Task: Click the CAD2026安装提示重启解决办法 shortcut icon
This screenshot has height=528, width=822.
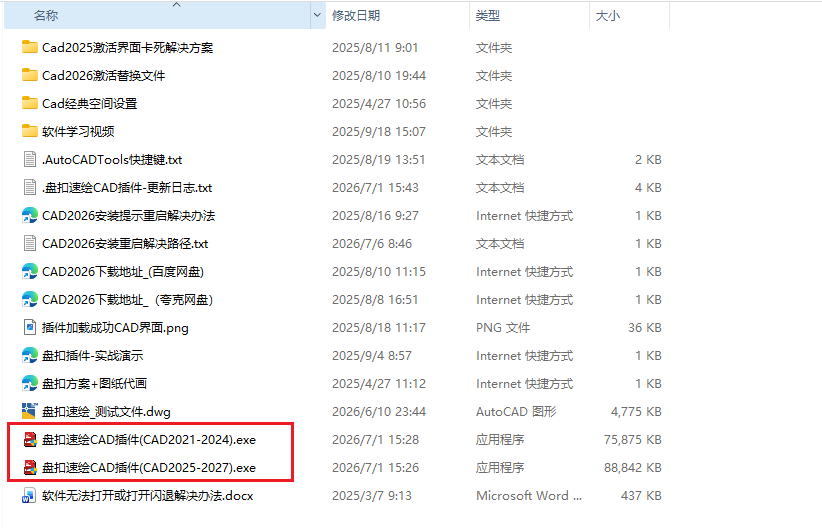Action: 29,215
